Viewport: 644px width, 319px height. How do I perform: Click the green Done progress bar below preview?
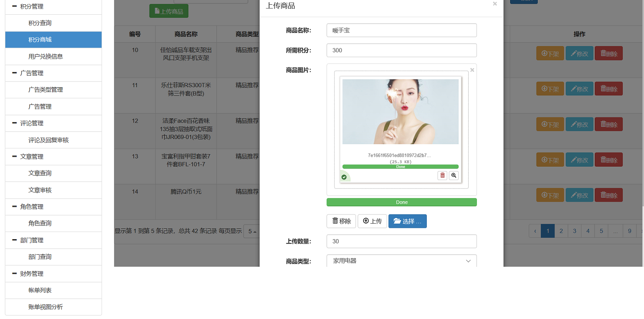click(x=401, y=202)
